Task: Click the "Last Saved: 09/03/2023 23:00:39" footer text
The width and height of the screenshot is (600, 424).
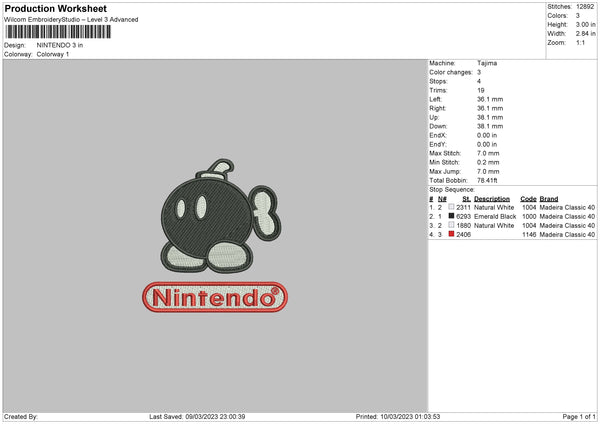Action: click(197, 416)
